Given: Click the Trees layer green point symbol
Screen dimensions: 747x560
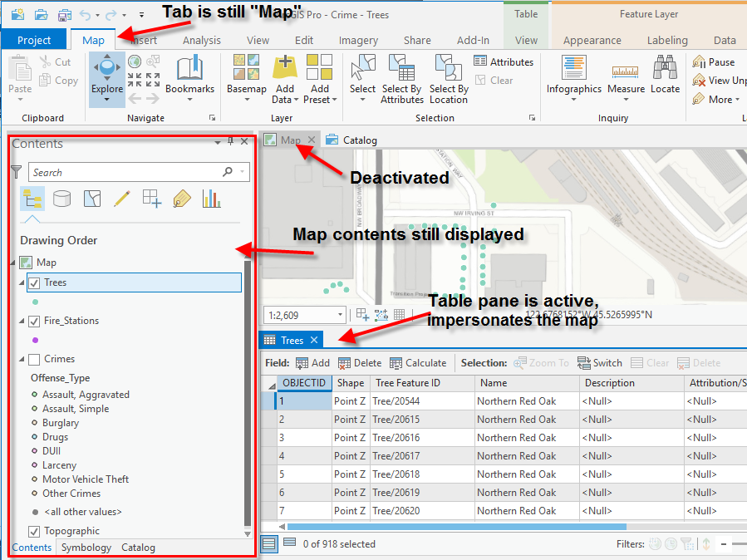Looking at the screenshot, I should pos(34,302).
